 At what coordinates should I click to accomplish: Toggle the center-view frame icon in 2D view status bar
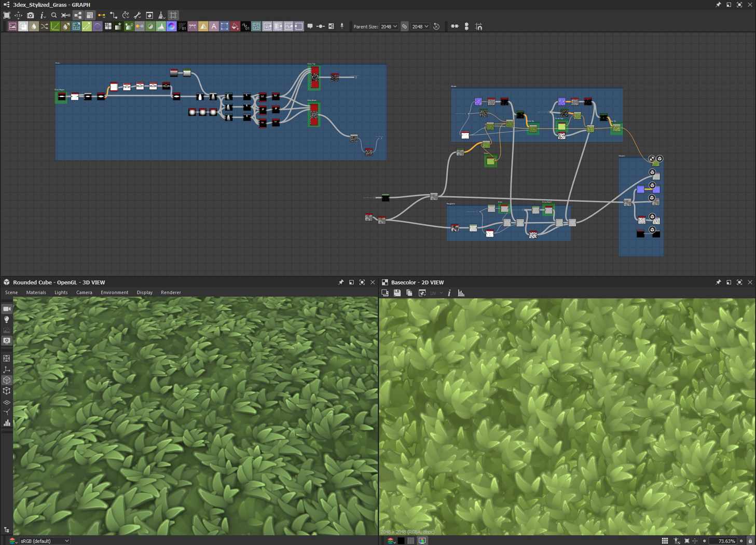click(686, 541)
